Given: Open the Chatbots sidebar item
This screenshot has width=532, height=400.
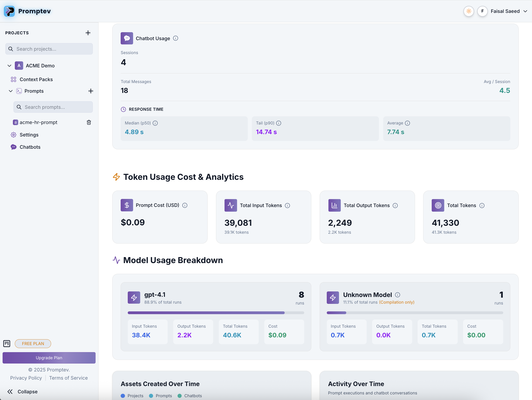Looking at the screenshot, I should coord(30,147).
